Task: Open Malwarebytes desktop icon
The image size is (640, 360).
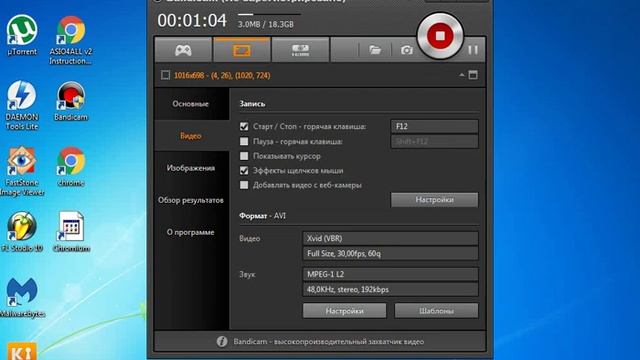Action: 22,298
